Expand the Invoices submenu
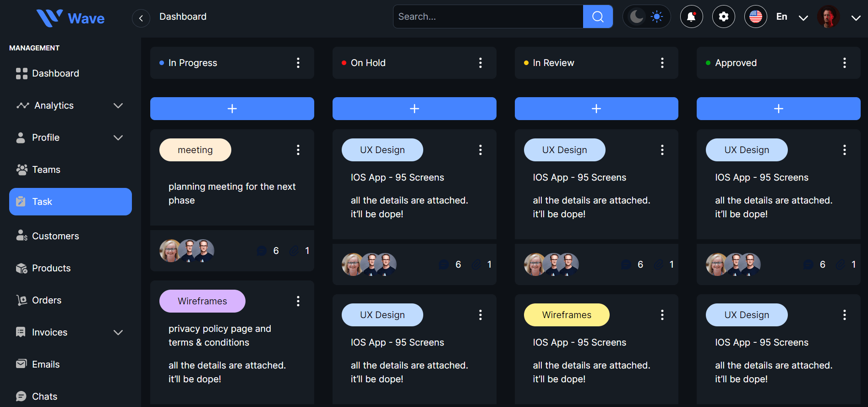This screenshot has height=407, width=868. (x=118, y=332)
